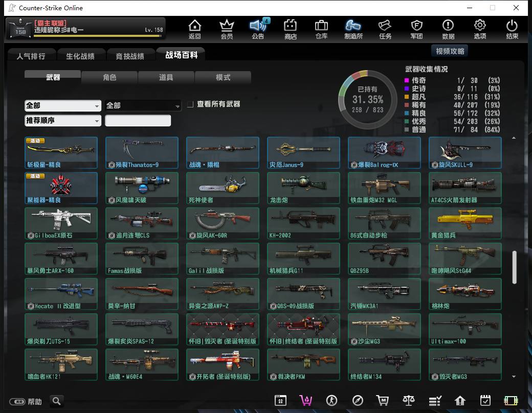Open the 制造所 crafting icon
532x413 pixels.
(353, 29)
